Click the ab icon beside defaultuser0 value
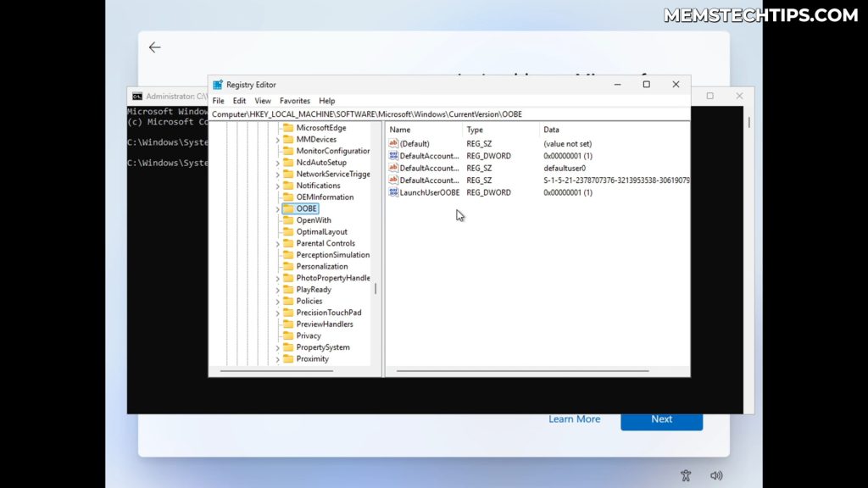Image resolution: width=868 pixels, height=488 pixels. click(393, 168)
